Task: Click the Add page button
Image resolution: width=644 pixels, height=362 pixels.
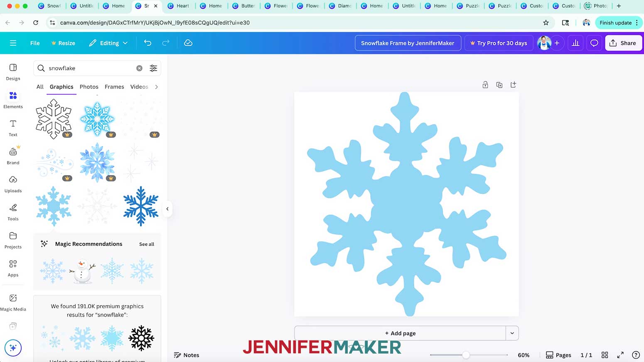Action: pyautogui.click(x=400, y=333)
